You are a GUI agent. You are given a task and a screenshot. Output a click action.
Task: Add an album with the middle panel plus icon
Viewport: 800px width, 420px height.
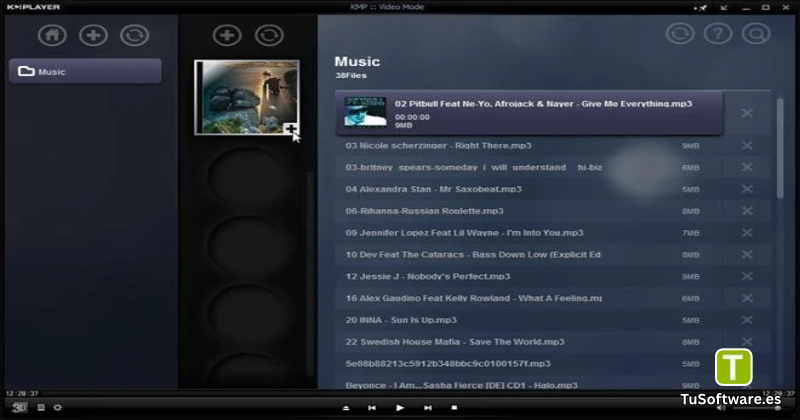[227, 35]
